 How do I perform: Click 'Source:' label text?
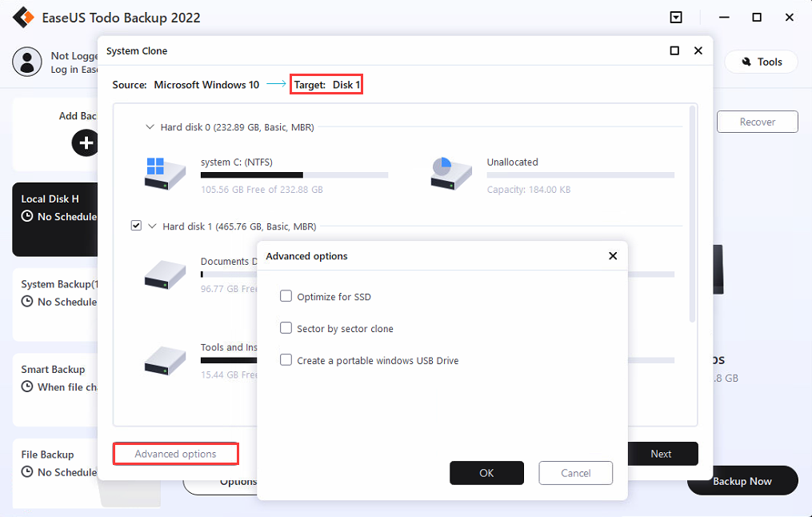130,85
